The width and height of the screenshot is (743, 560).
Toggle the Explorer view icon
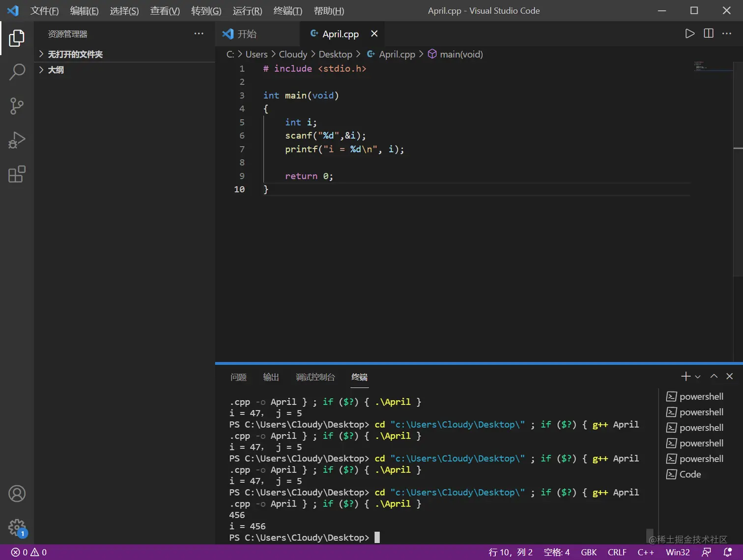17,38
